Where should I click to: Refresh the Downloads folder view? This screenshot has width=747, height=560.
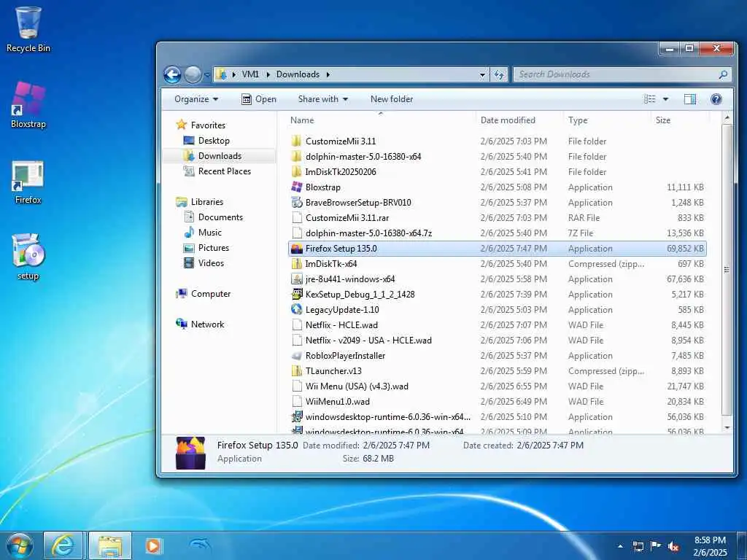[499, 75]
